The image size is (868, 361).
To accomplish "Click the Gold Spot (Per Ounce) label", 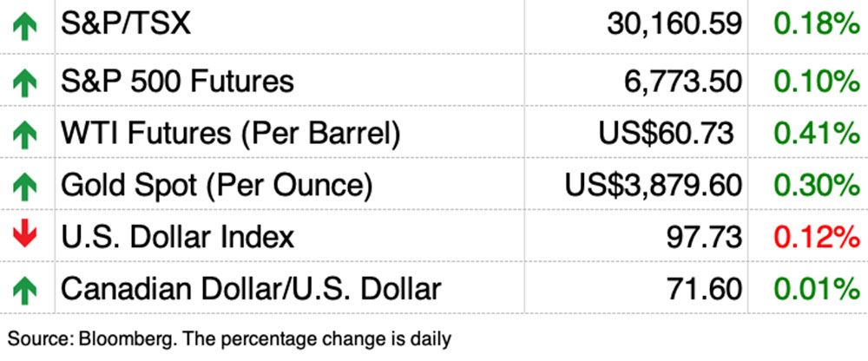I will pyautogui.click(x=216, y=185).
